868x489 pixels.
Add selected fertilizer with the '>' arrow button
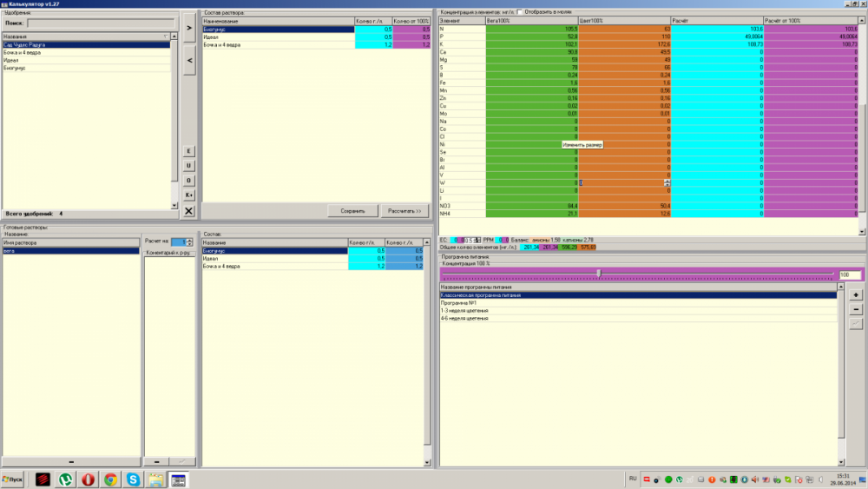[x=189, y=28]
